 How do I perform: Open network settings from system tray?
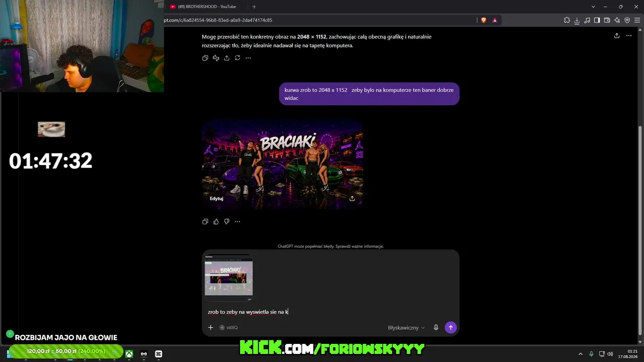[602, 354]
